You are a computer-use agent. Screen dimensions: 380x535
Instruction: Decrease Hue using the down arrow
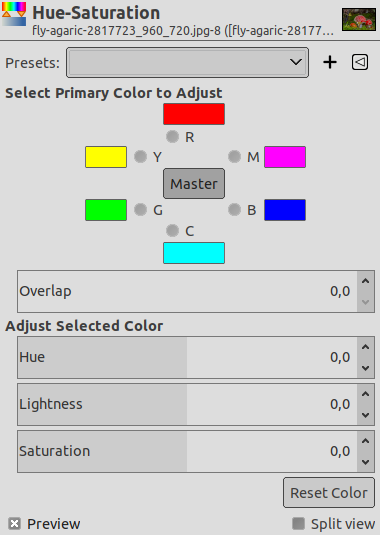pyautogui.click(x=366, y=368)
